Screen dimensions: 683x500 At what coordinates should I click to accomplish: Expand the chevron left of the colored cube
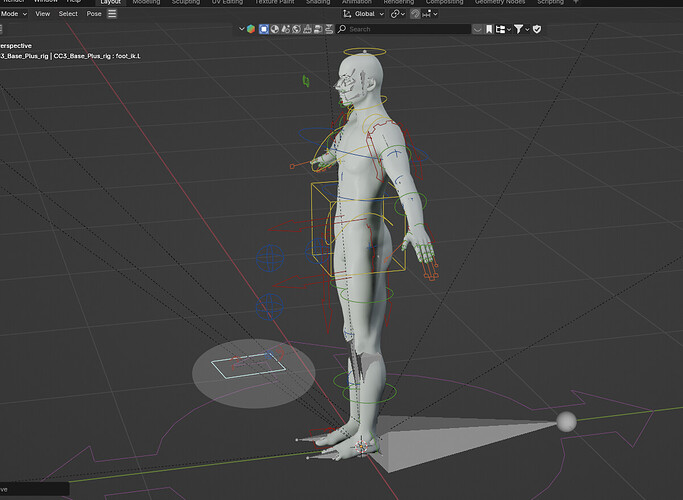click(242, 29)
